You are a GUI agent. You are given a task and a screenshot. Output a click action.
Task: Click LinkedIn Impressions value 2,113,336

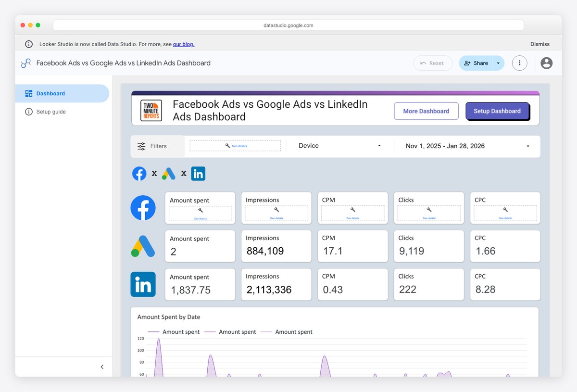click(x=269, y=290)
